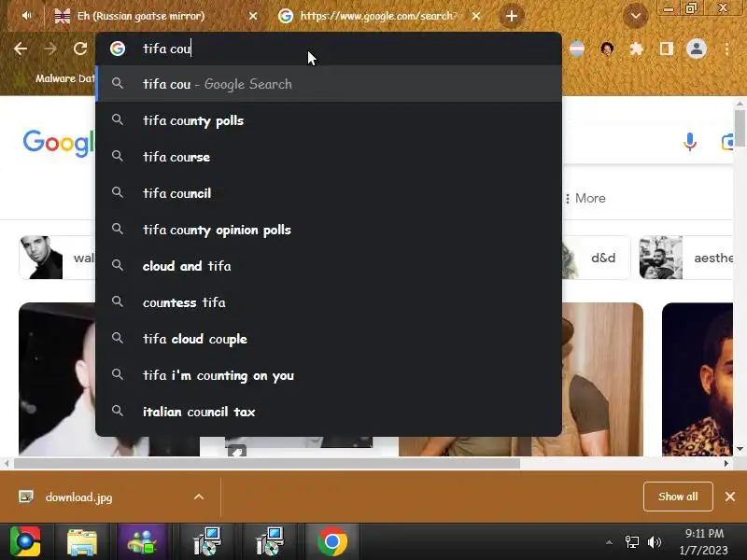This screenshot has height=560, width=747.
Task: Open the Chrome profile avatar
Action: (x=696, y=49)
